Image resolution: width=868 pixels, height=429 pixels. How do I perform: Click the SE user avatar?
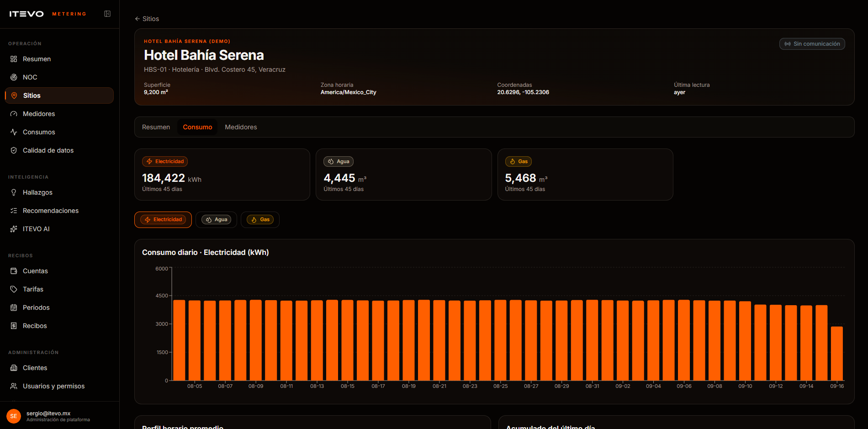tap(14, 416)
